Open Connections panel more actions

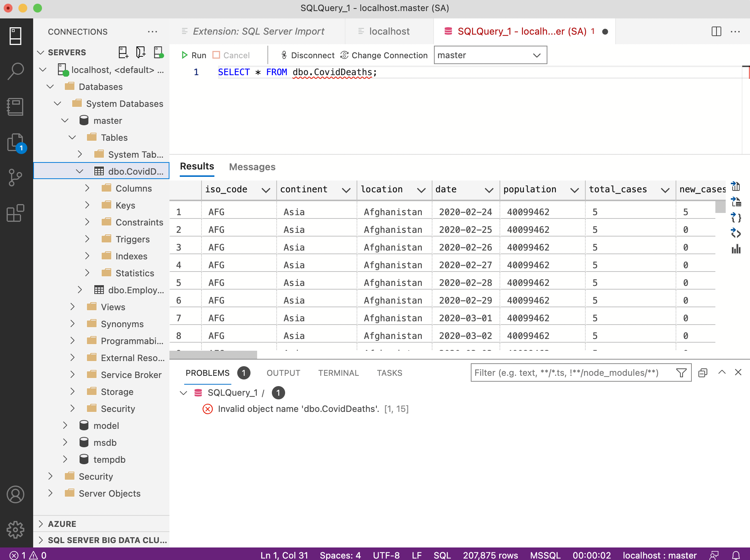(153, 32)
